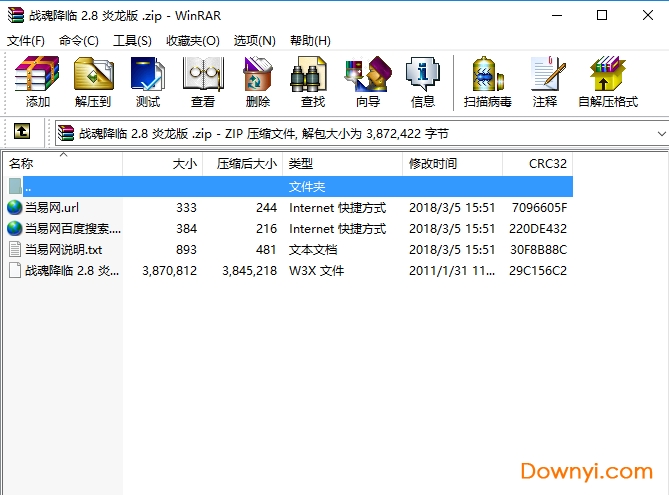Open the 查看 (View) tool
The width and height of the screenshot is (669, 495).
(x=203, y=82)
